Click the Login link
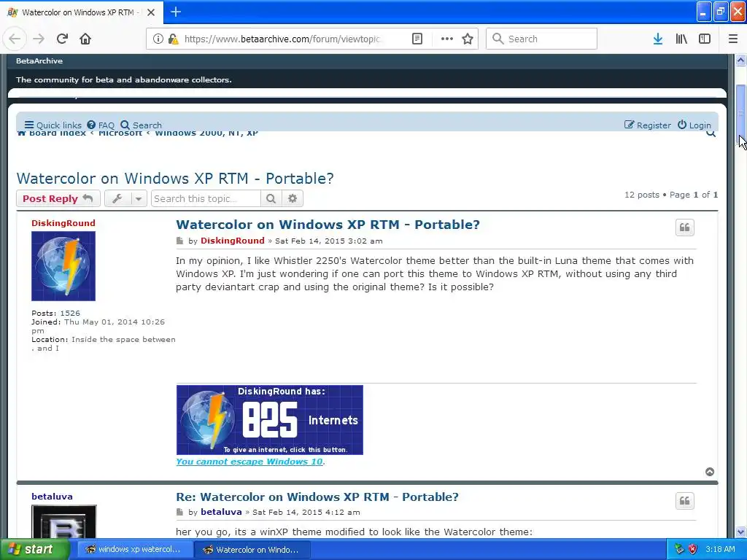The height and width of the screenshot is (560, 747). [x=694, y=125]
